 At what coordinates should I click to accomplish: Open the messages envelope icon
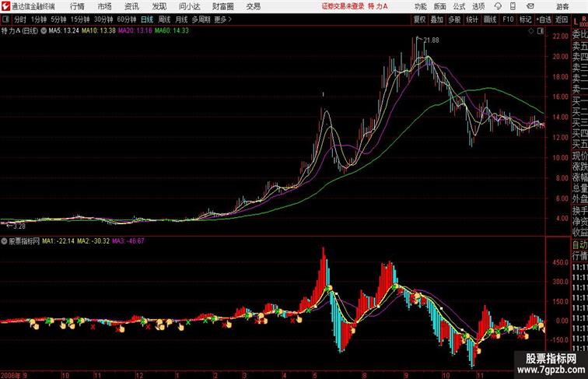[x=530, y=6]
